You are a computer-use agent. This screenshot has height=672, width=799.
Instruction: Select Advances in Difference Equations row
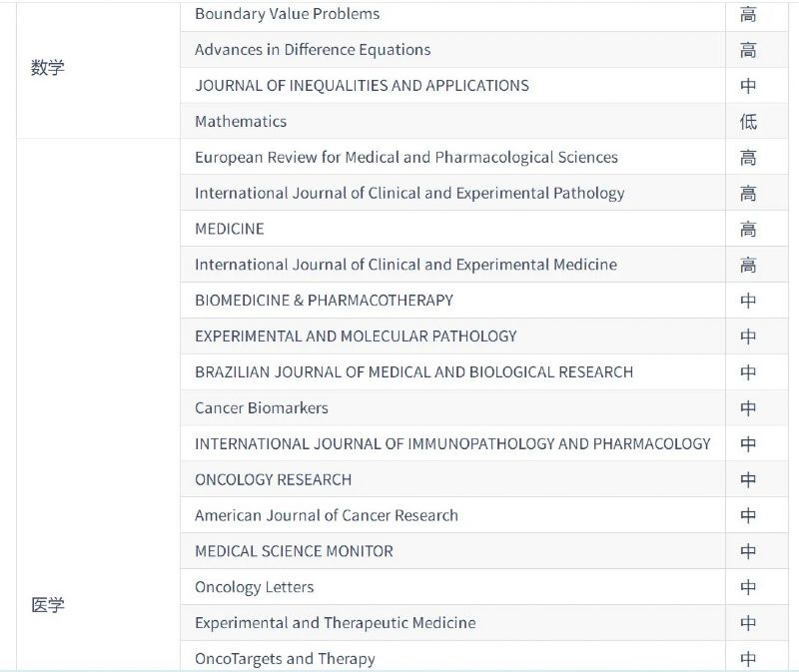pos(313,50)
